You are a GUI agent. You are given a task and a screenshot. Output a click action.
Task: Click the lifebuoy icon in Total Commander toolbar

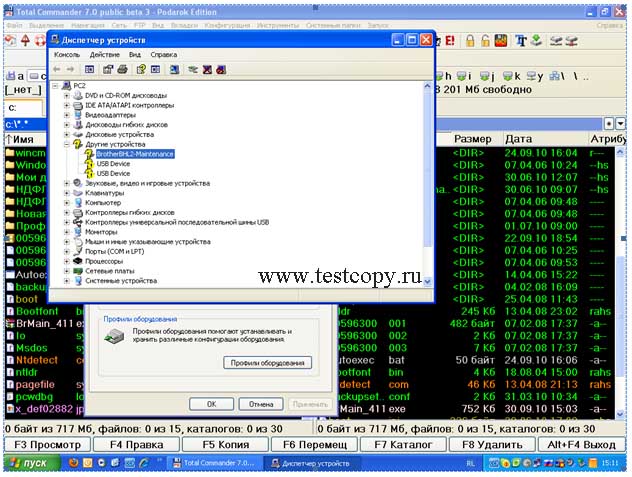pyautogui.click(x=40, y=40)
